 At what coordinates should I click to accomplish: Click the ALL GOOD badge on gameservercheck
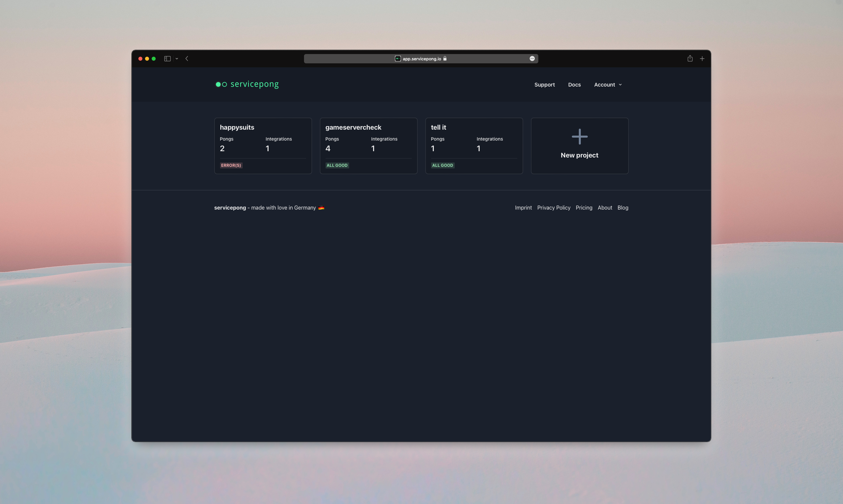(337, 165)
